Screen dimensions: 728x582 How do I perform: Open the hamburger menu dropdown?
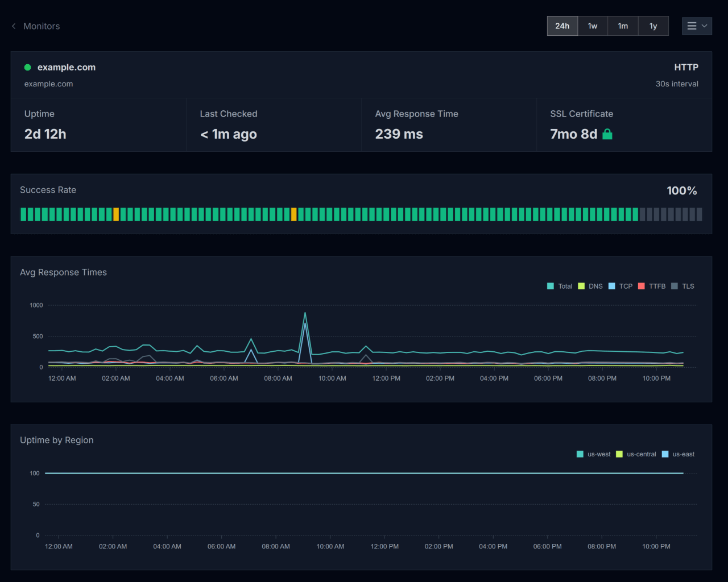click(697, 26)
